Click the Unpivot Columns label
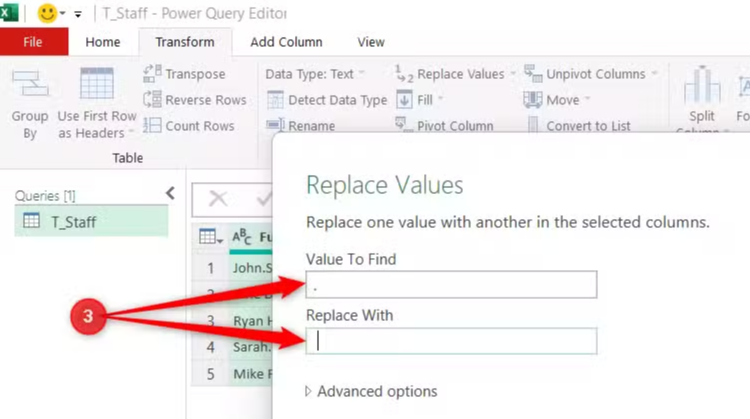This screenshot has width=750, height=419. click(x=596, y=74)
